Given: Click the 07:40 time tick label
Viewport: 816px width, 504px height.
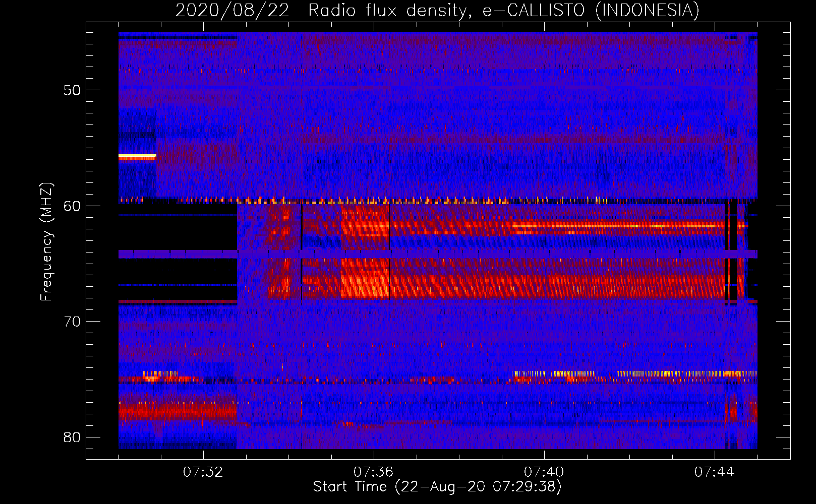Looking at the screenshot, I should (x=544, y=472).
